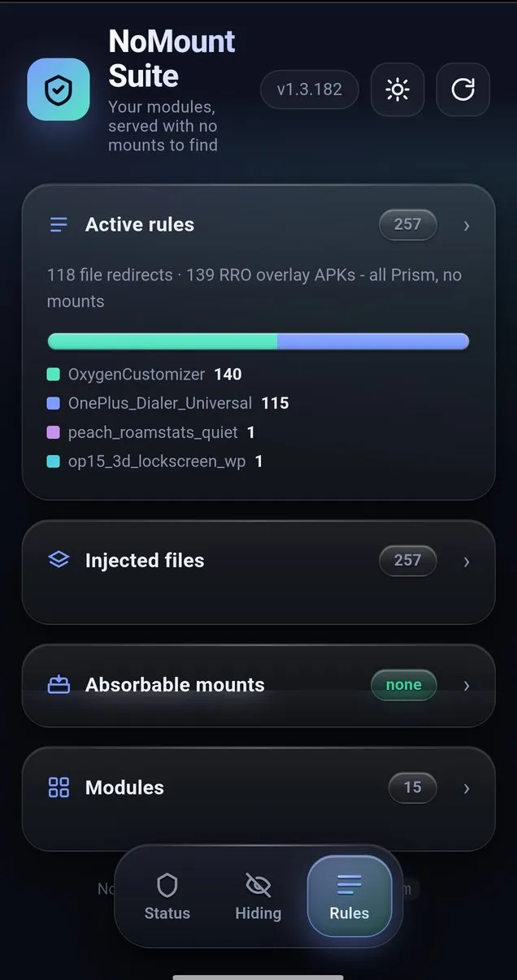Select the OxygenCustomizer green color swatch
This screenshot has height=980, width=517.
[x=54, y=375]
